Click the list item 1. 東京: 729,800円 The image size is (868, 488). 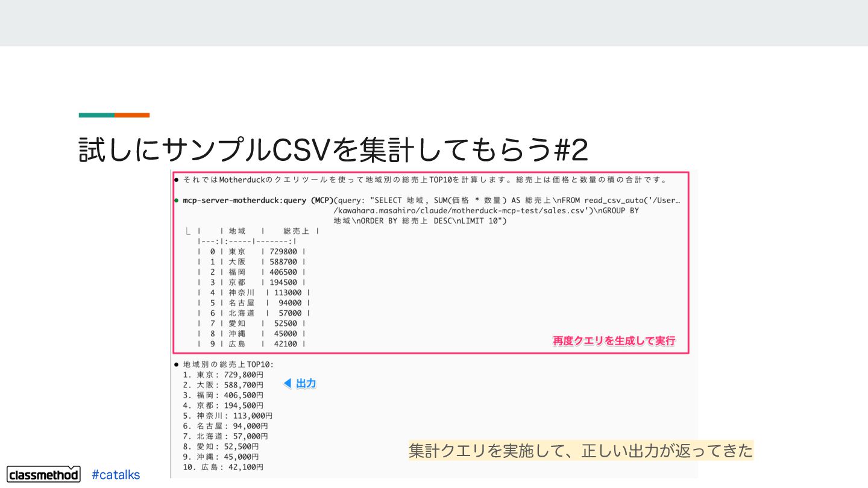222,374
